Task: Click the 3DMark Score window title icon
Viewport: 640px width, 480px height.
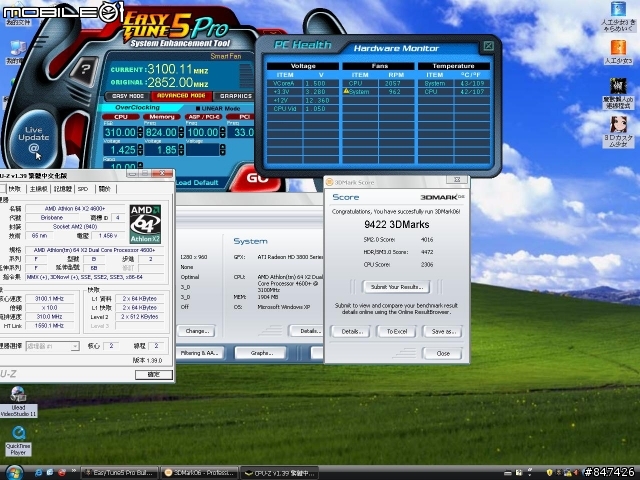Action: click(329, 182)
